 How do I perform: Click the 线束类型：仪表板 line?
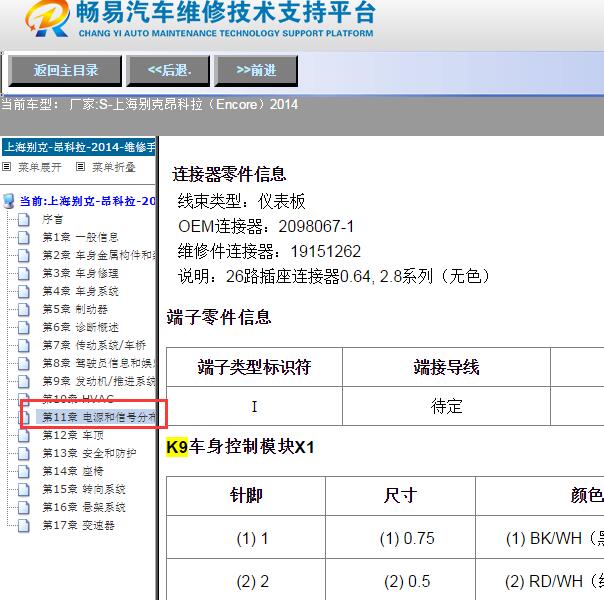coord(242,201)
